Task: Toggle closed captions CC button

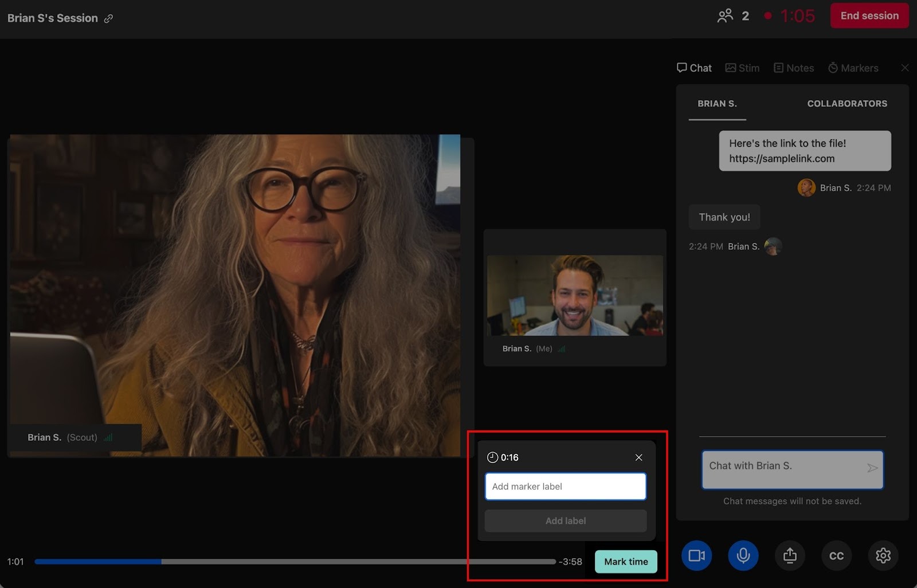Action: 836,555
